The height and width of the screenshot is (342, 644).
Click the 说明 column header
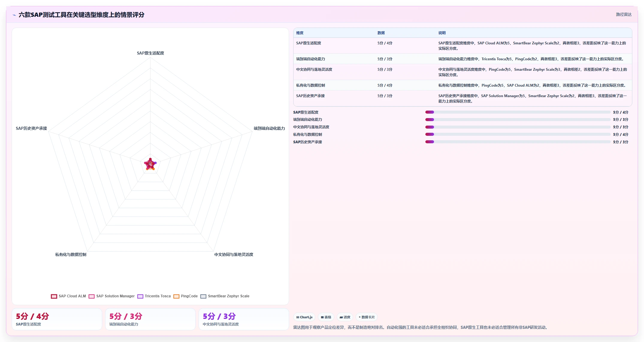click(x=442, y=33)
